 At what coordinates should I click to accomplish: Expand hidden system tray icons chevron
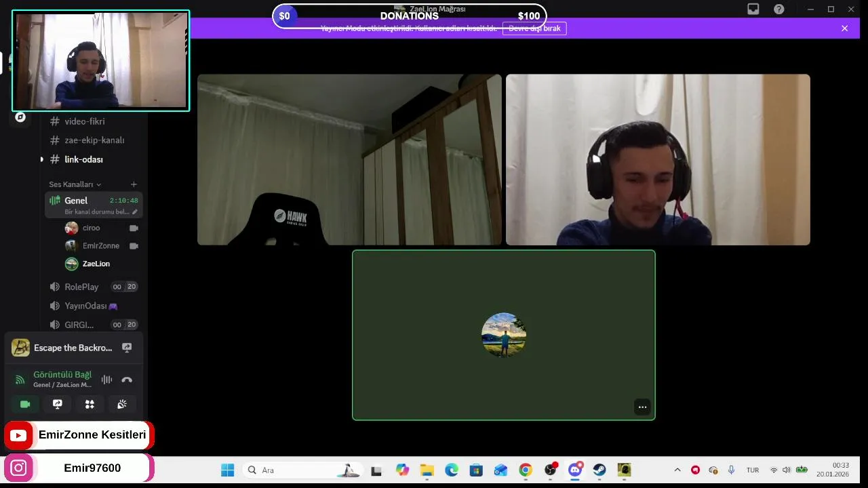(x=677, y=470)
